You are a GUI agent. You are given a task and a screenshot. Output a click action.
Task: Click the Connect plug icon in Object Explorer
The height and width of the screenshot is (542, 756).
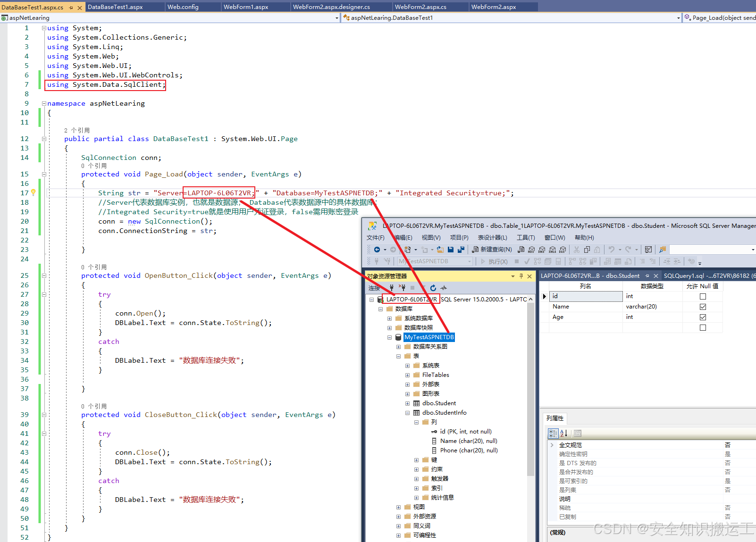pos(391,288)
